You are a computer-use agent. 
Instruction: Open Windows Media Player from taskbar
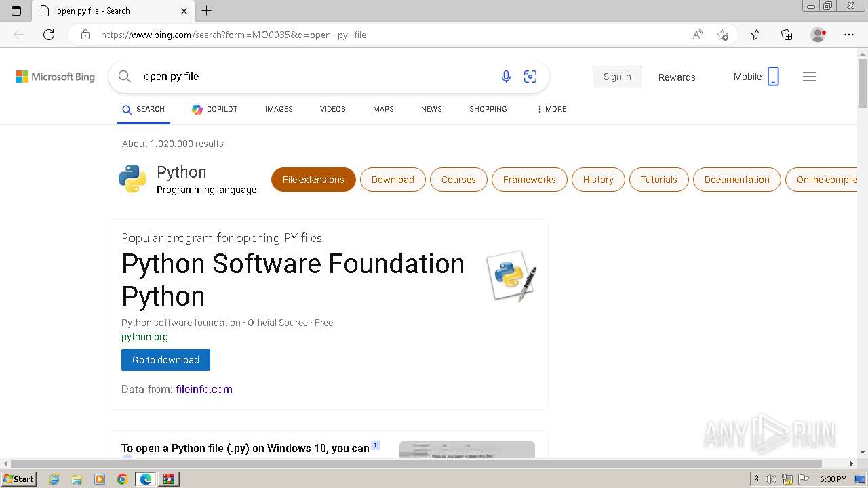(100, 479)
